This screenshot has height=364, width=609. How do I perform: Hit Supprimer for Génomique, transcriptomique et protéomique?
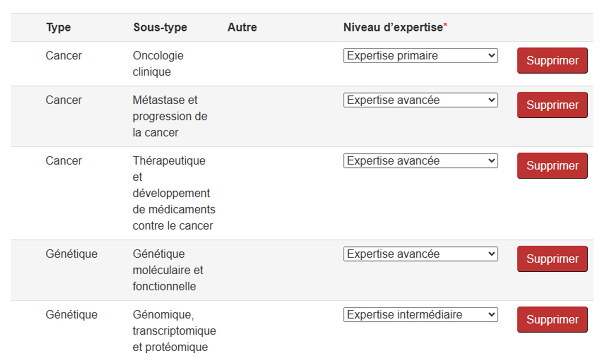[x=552, y=320]
